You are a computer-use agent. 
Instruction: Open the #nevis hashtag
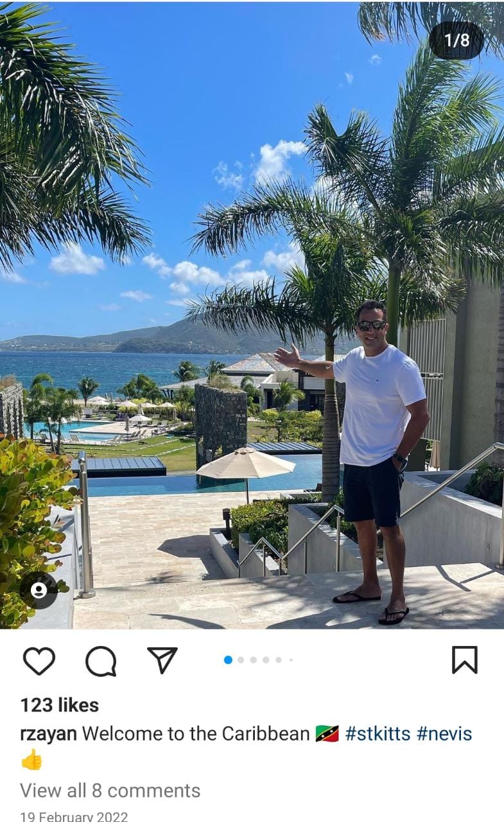444,733
